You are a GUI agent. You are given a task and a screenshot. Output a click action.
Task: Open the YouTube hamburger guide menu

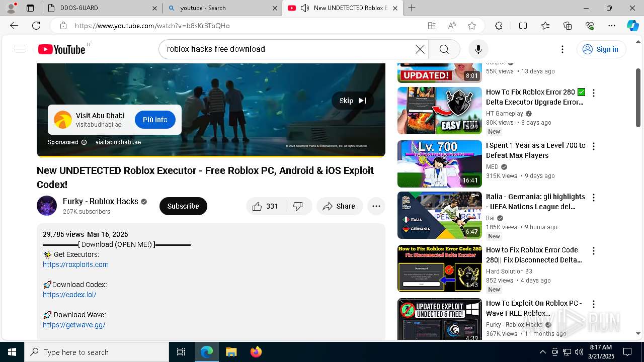[20, 49]
